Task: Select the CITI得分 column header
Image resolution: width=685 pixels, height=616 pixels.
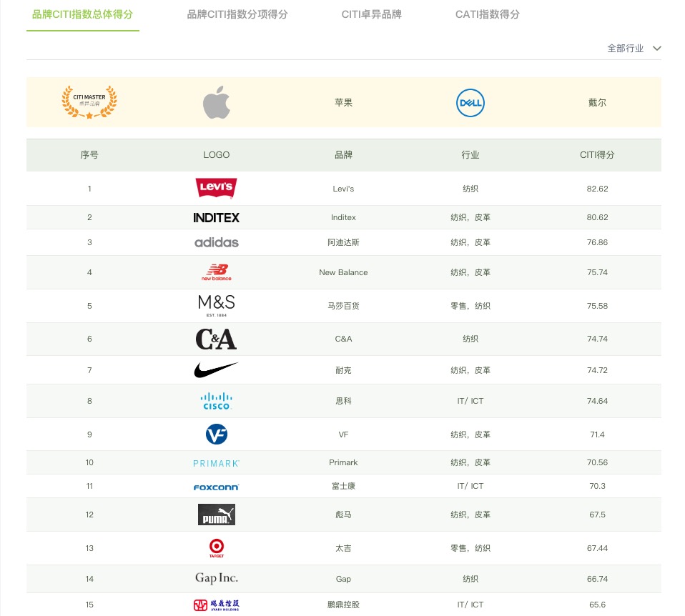Action: [597, 155]
